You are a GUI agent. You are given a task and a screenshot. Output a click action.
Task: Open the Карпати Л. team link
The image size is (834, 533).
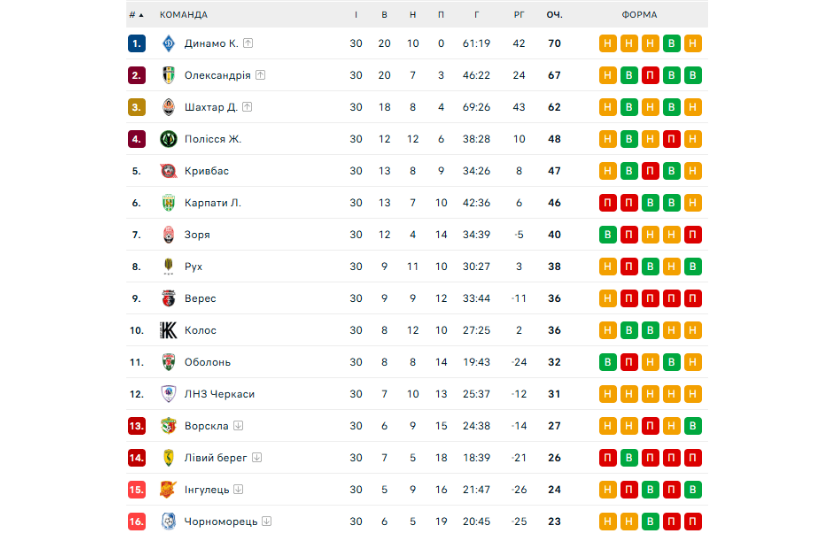pos(212,203)
